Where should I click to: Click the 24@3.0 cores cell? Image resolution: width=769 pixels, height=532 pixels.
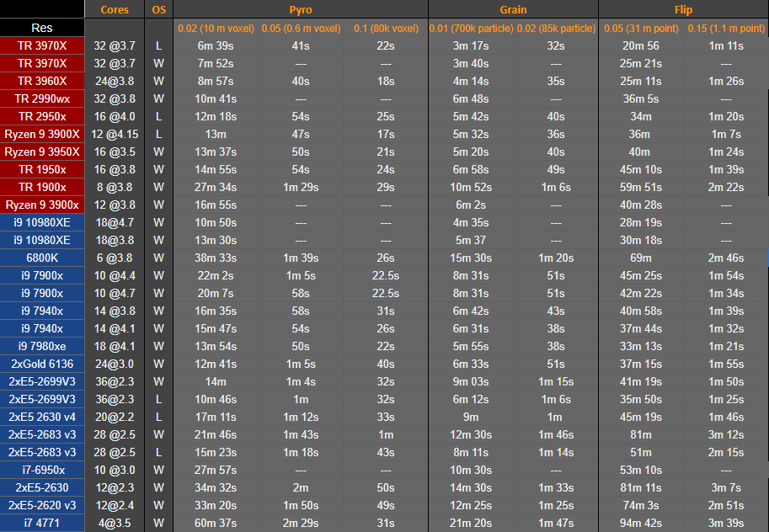coord(115,364)
